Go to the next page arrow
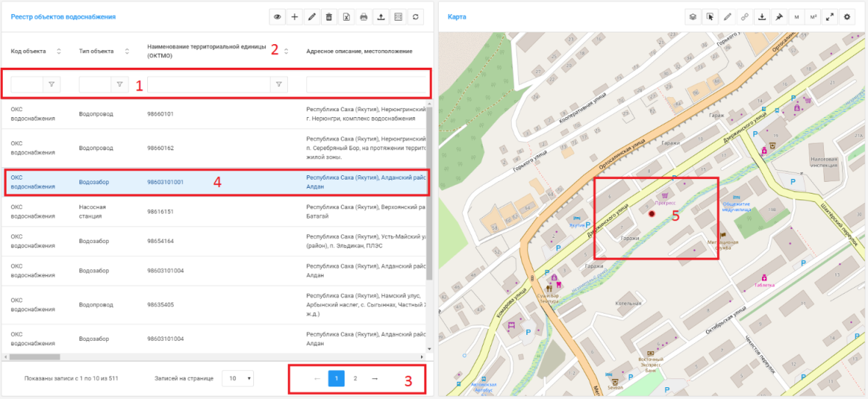The width and height of the screenshot is (868, 399). (375, 378)
